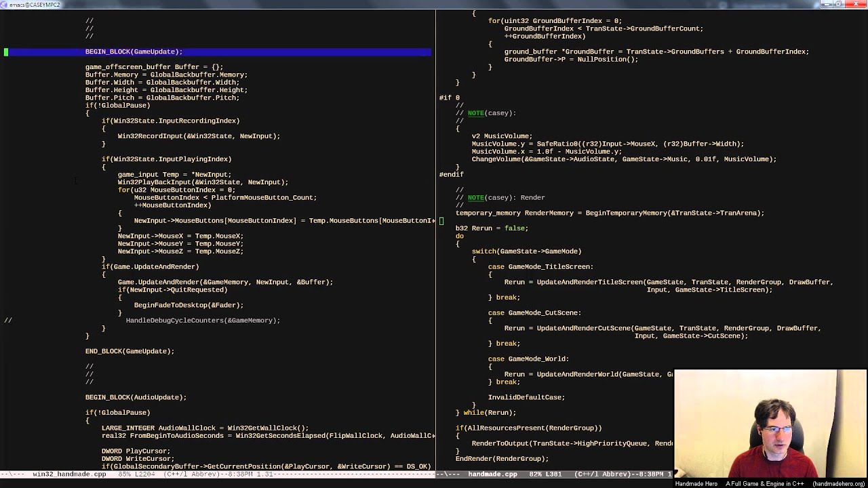Click "if(Game.UpdateAndRender)" line
The height and width of the screenshot is (488, 868).
click(150, 267)
